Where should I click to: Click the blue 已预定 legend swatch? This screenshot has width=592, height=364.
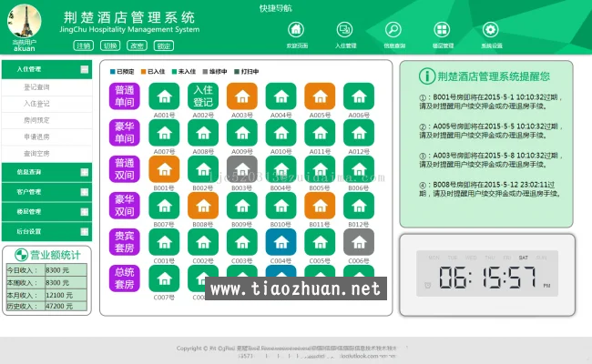point(113,72)
